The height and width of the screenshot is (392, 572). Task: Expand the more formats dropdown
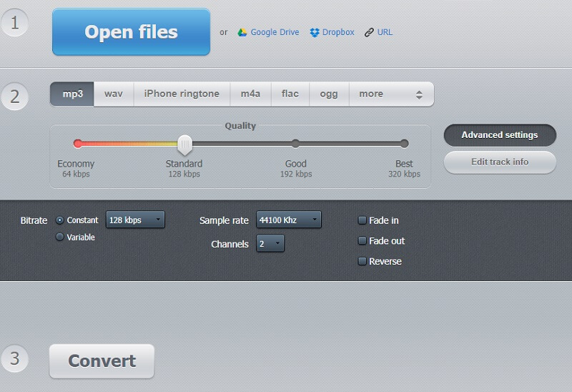pos(391,94)
